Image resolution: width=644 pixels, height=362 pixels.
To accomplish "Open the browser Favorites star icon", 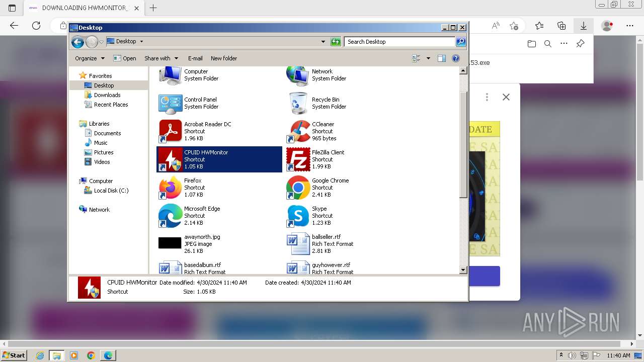I will pos(539,26).
